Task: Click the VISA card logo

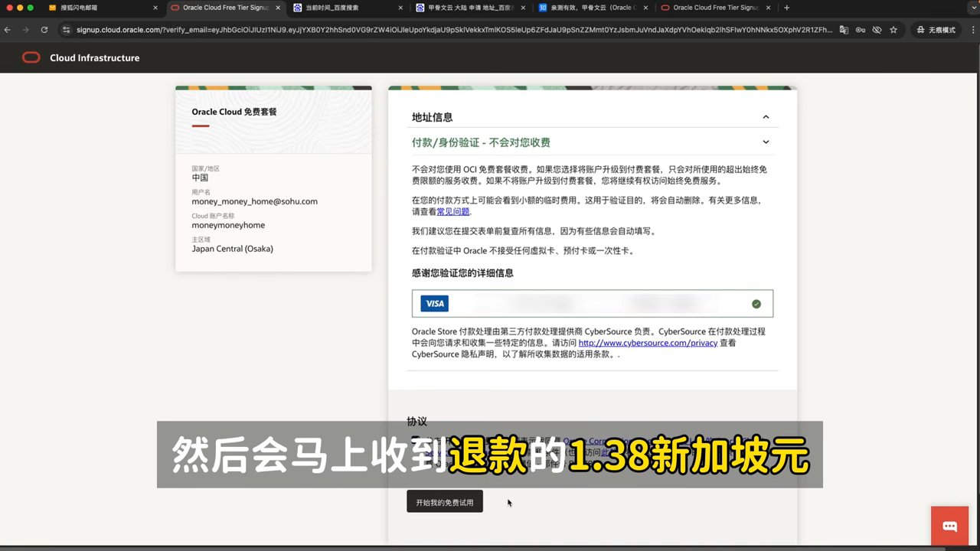Action: [x=434, y=304]
